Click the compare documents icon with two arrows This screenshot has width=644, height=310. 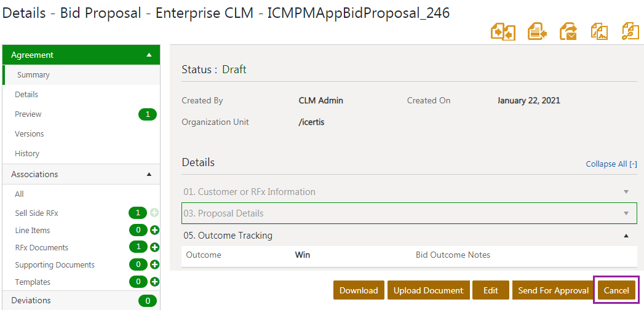[x=503, y=31]
